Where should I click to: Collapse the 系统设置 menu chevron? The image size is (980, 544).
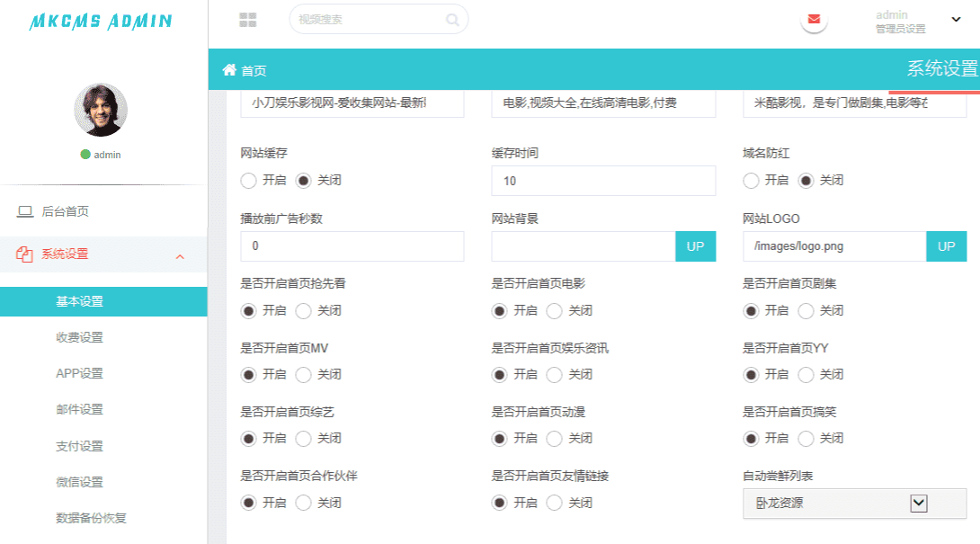[x=180, y=257]
